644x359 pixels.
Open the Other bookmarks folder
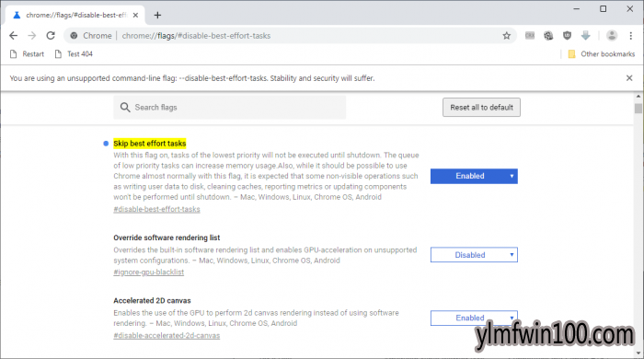point(602,53)
